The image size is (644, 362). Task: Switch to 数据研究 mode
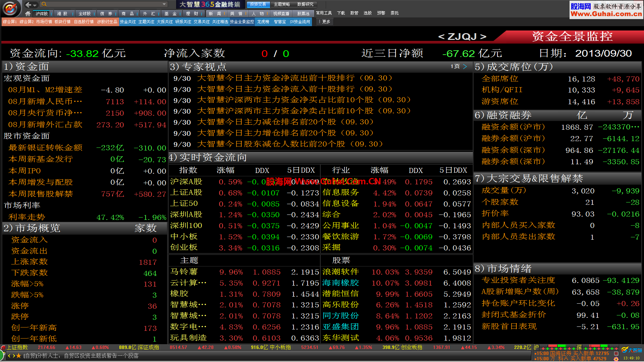click(x=305, y=4)
